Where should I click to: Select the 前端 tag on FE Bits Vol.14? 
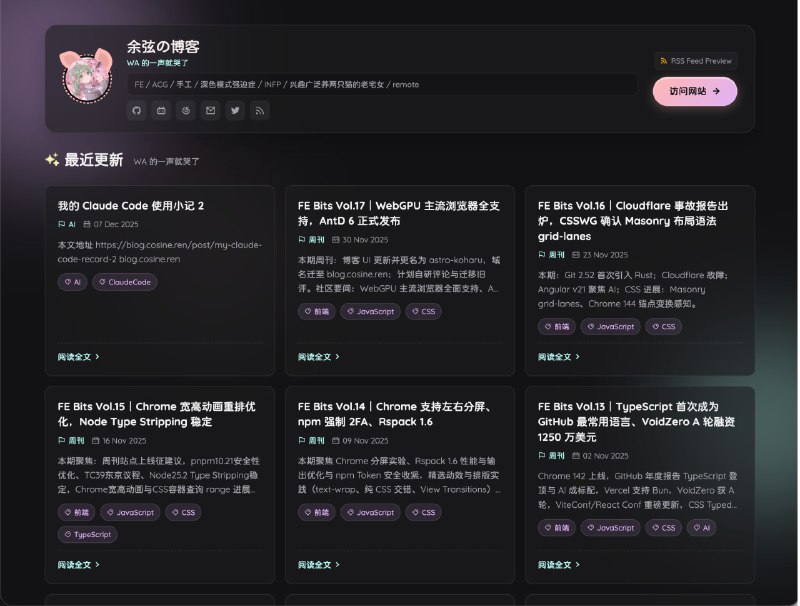(x=316, y=512)
